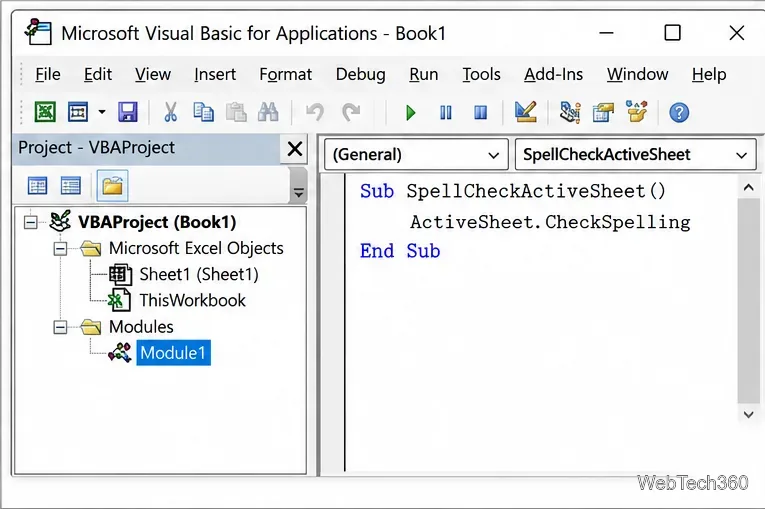Toggle Design Mode icon

pyautogui.click(x=525, y=112)
